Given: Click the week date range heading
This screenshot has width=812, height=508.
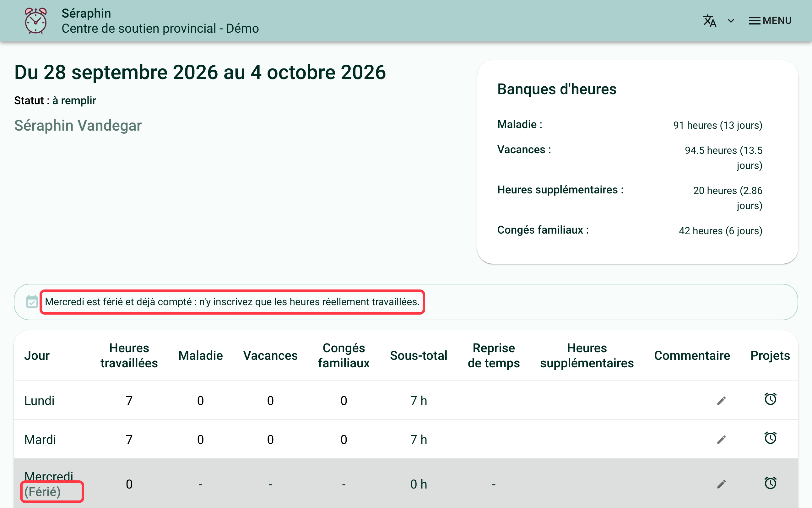Looking at the screenshot, I should [200, 72].
